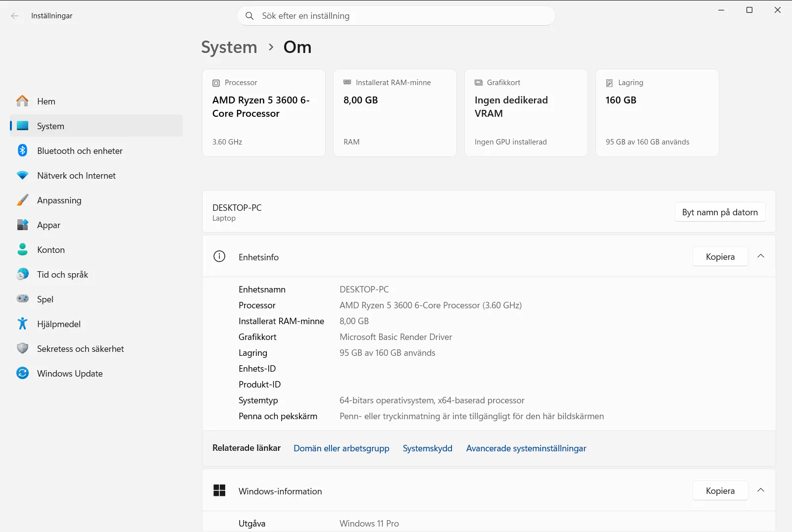Select Windows Update in sidebar
This screenshot has height=532, width=792.
click(96, 373)
